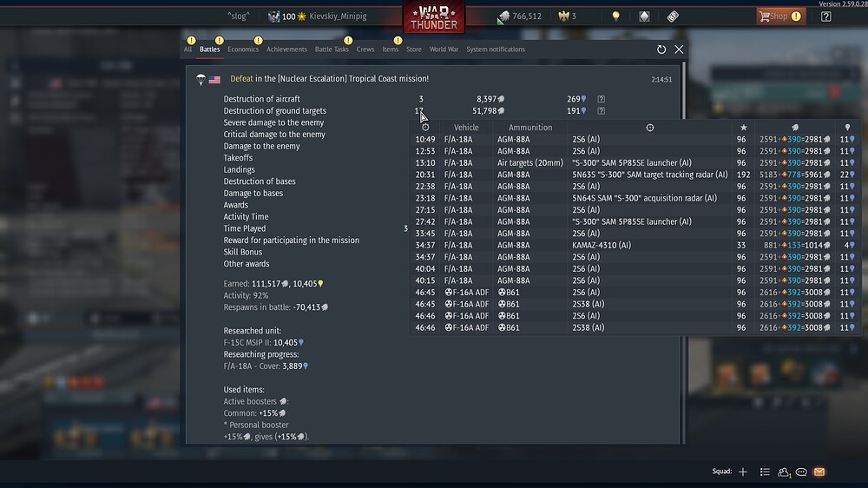Click Destruction of aircraft label

262,99
